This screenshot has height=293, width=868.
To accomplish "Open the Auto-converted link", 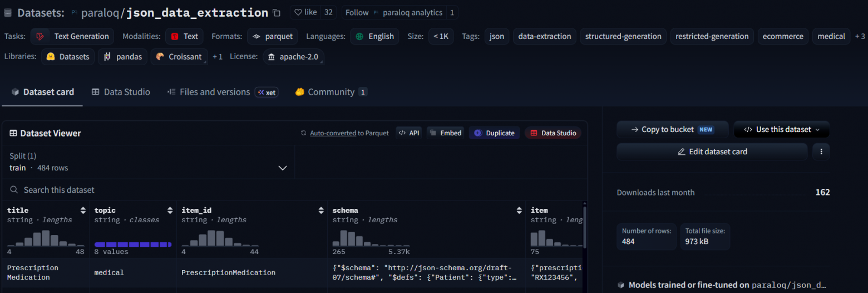I will [333, 133].
